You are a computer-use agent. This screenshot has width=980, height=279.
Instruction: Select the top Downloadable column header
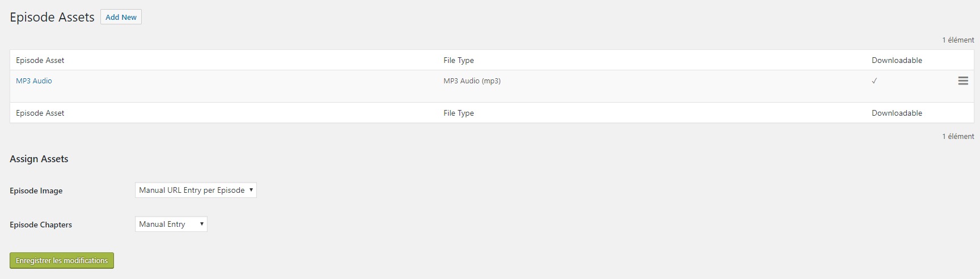(897, 60)
